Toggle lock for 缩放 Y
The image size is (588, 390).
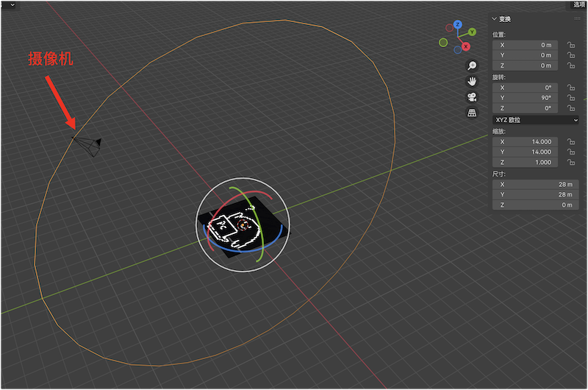571,152
